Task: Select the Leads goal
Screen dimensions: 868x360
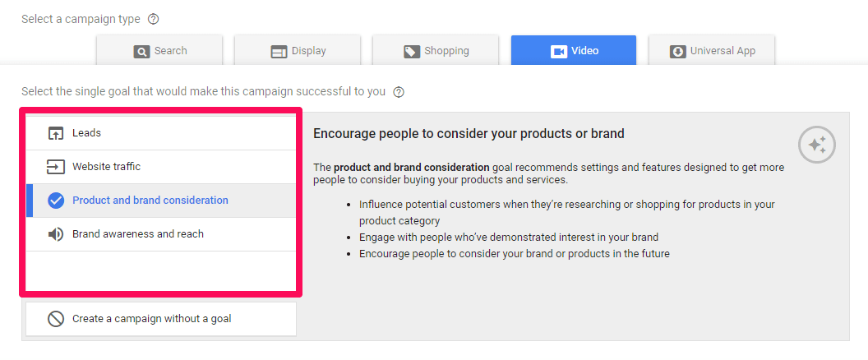Action: [161, 133]
